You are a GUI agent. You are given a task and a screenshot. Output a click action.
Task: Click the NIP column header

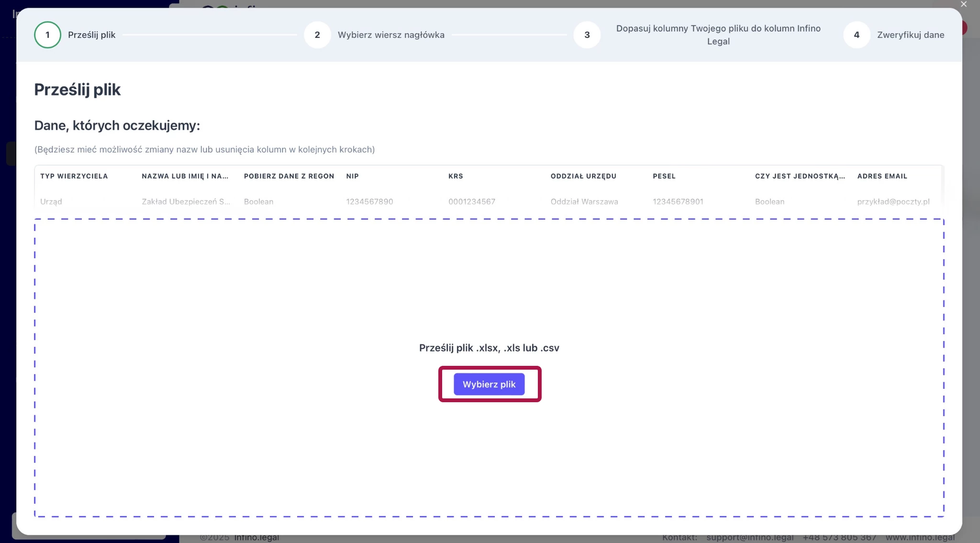pyautogui.click(x=353, y=176)
